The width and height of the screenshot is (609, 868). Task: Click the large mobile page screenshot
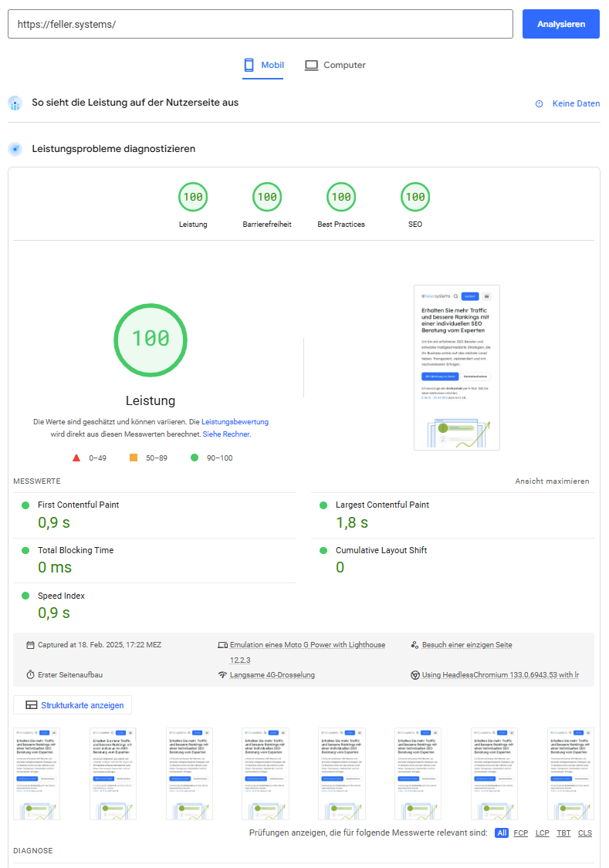point(456,367)
